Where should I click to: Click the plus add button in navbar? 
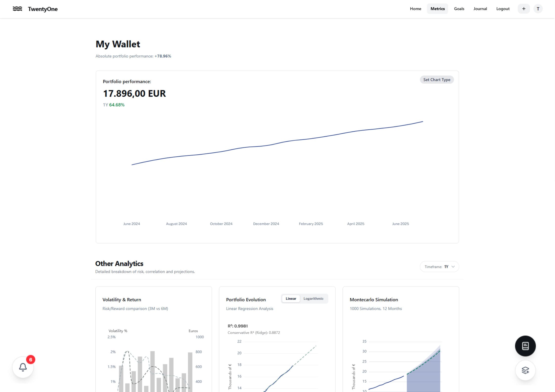tap(524, 9)
